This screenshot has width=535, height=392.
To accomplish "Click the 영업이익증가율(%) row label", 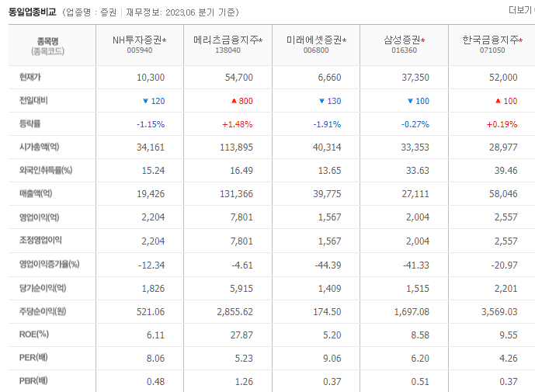I will coord(49,264).
